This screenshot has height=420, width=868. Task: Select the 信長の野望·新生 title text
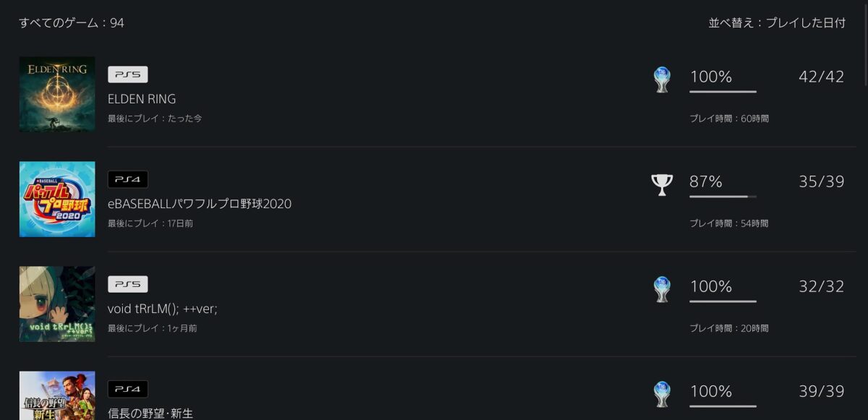150,413
